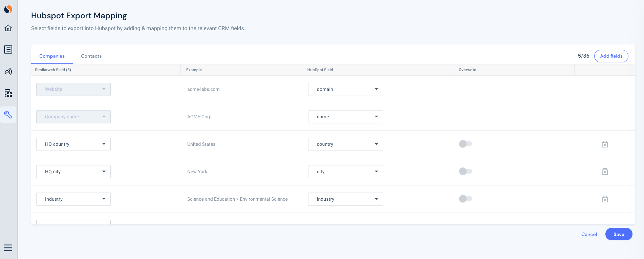Open the city HubSpot field dropdown
The image size is (644, 259).
[346, 172]
